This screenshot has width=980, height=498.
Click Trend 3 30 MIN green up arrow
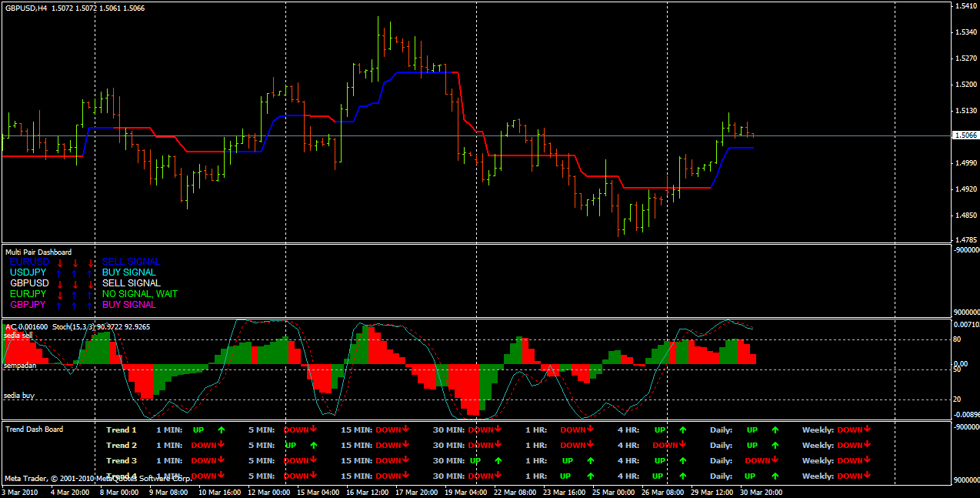tap(498, 461)
